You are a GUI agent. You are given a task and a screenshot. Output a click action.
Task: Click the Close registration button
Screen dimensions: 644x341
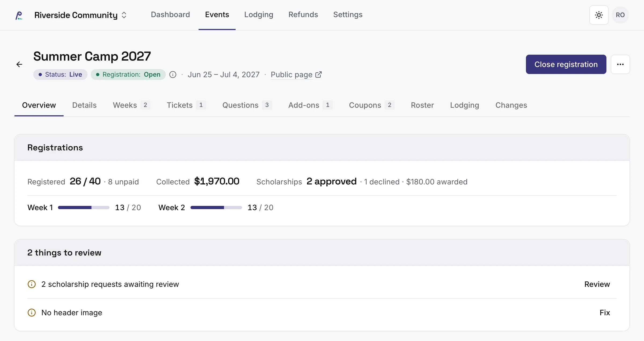click(566, 64)
